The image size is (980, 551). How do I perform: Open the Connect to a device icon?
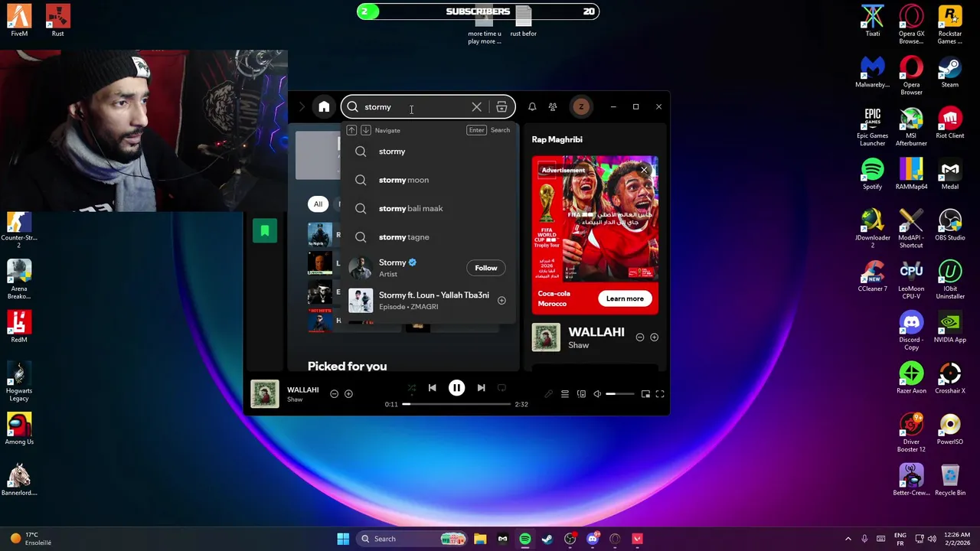coord(581,394)
